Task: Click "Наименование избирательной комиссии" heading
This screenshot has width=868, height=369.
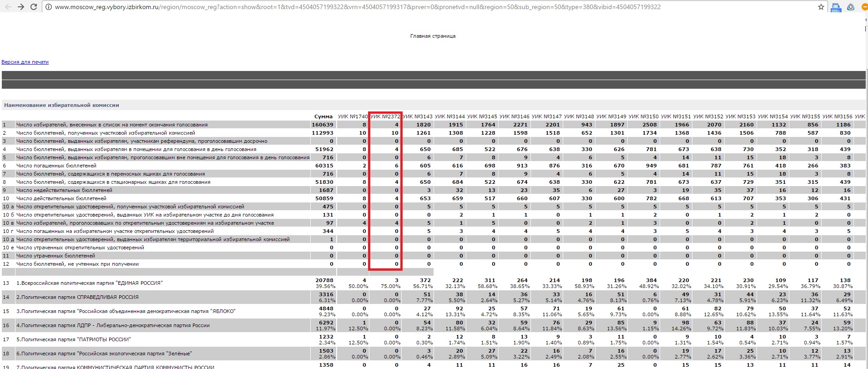Action: click(x=61, y=105)
